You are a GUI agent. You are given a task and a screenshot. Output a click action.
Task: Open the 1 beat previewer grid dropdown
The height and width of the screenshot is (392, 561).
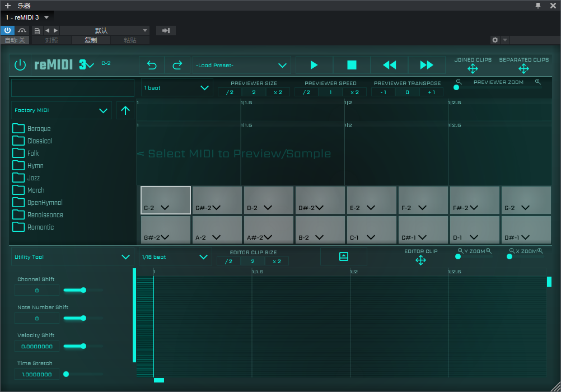(x=177, y=88)
